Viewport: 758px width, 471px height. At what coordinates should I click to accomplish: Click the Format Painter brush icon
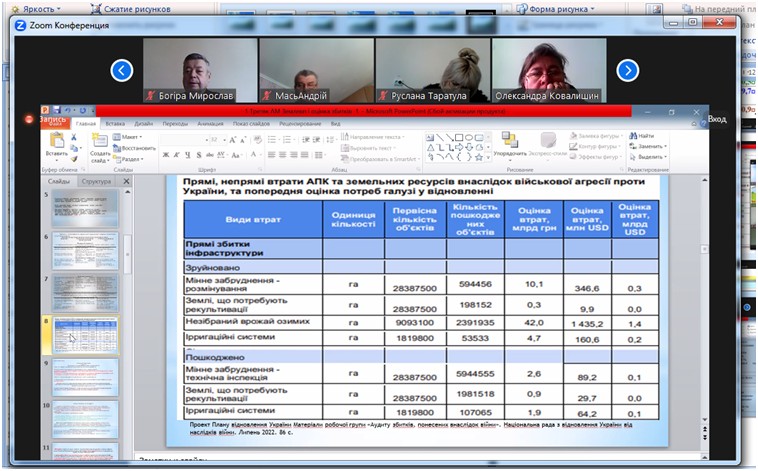[74, 159]
